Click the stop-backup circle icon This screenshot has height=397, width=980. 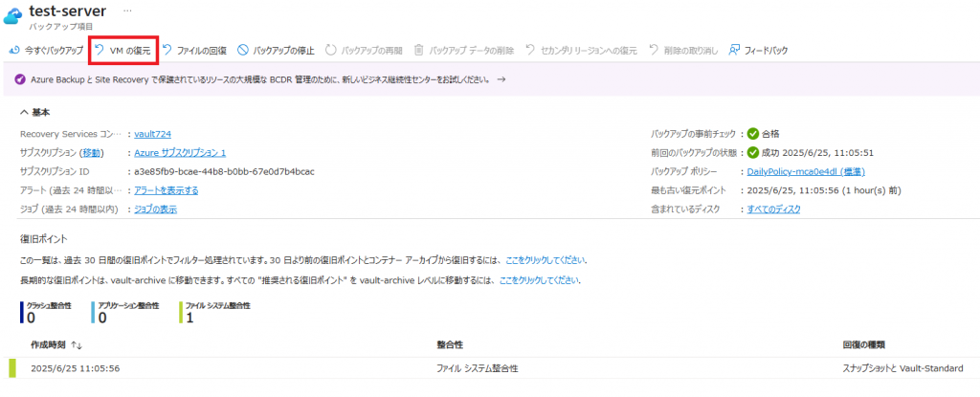[243, 50]
